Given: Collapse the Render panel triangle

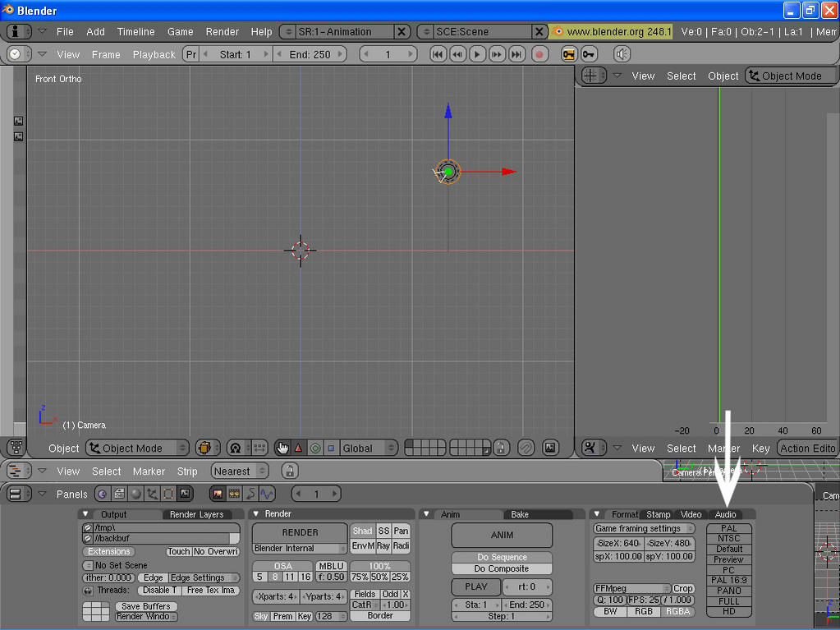Looking at the screenshot, I should (x=256, y=513).
